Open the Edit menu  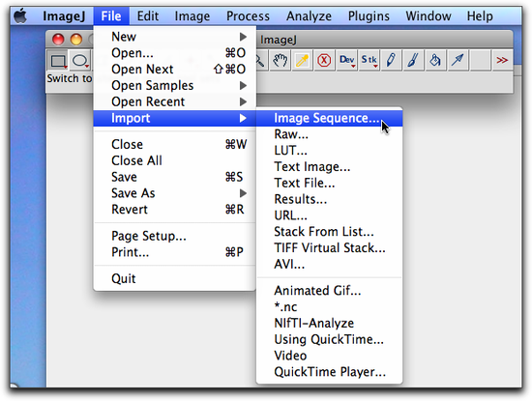coord(148,15)
